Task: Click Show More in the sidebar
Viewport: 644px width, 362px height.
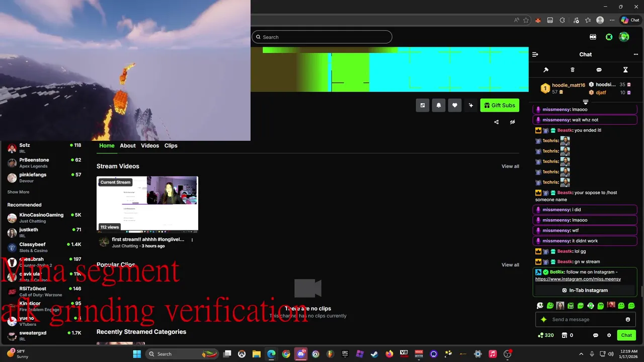Action: (18, 192)
